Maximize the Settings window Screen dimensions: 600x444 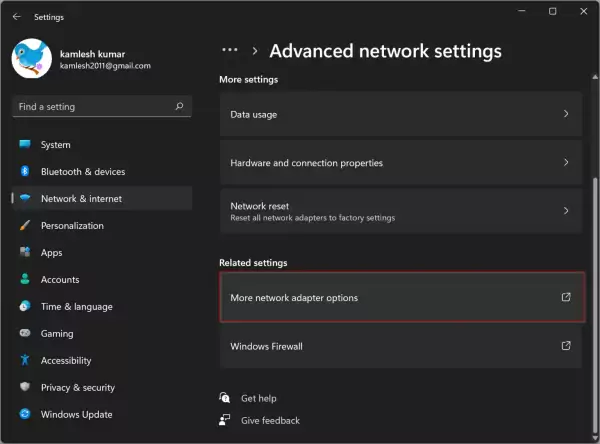(x=553, y=11)
